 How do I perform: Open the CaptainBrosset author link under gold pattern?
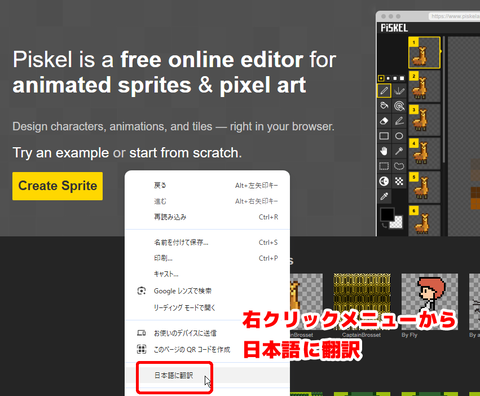click(361, 335)
